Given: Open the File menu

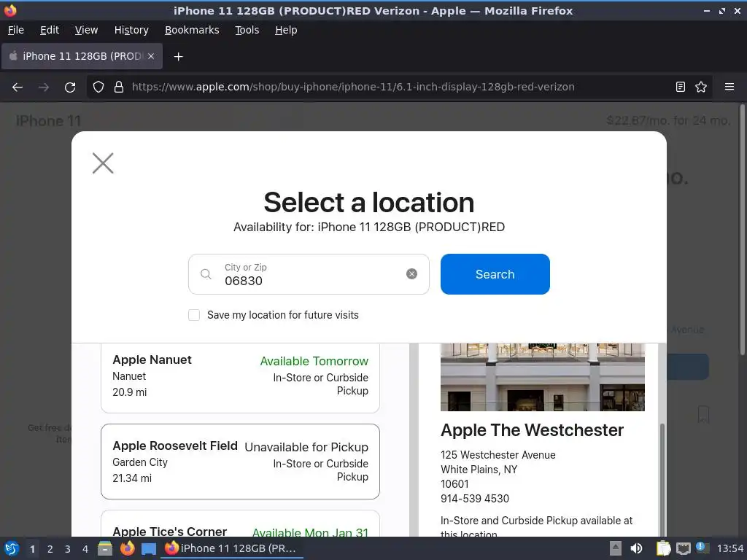Looking at the screenshot, I should coord(16,30).
